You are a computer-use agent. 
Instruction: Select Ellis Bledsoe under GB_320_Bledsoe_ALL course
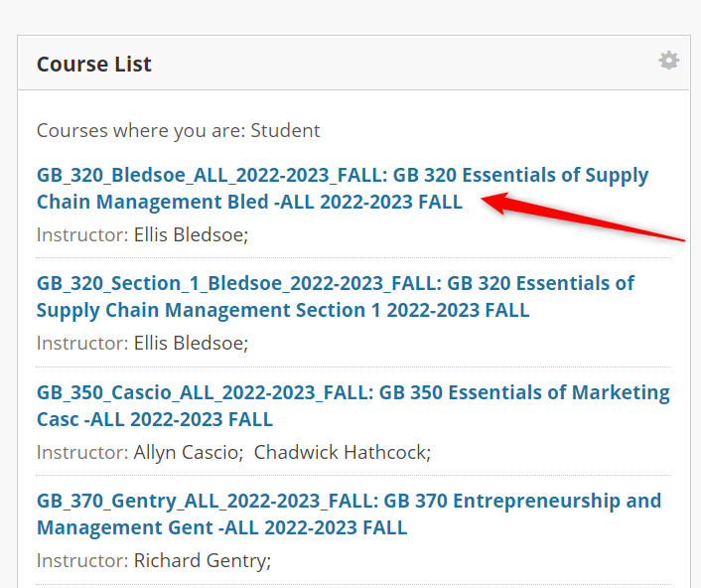coord(191,234)
